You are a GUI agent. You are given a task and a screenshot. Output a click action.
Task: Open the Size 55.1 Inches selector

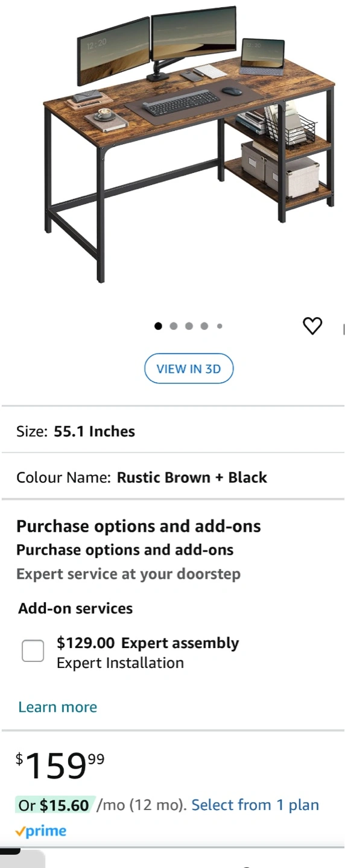172,431
